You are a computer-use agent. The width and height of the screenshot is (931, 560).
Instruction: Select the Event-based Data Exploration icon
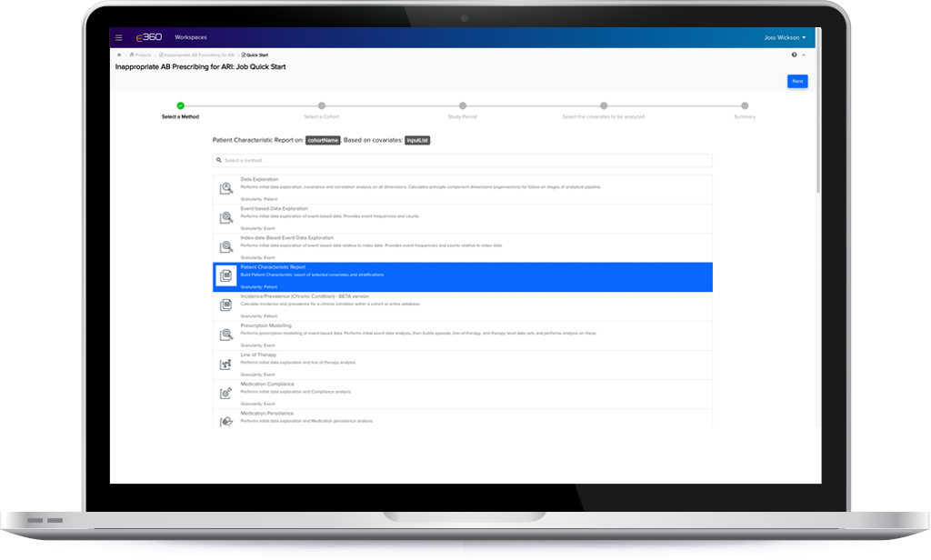pyautogui.click(x=225, y=218)
